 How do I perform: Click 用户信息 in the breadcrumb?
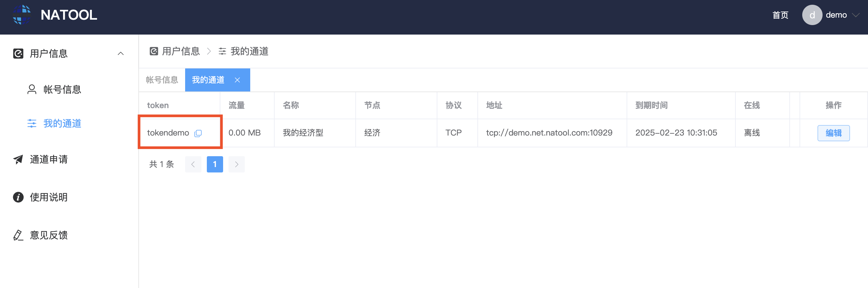180,51
